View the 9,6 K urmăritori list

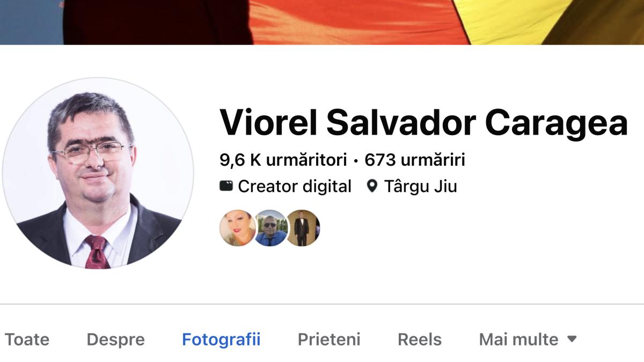[283, 159]
